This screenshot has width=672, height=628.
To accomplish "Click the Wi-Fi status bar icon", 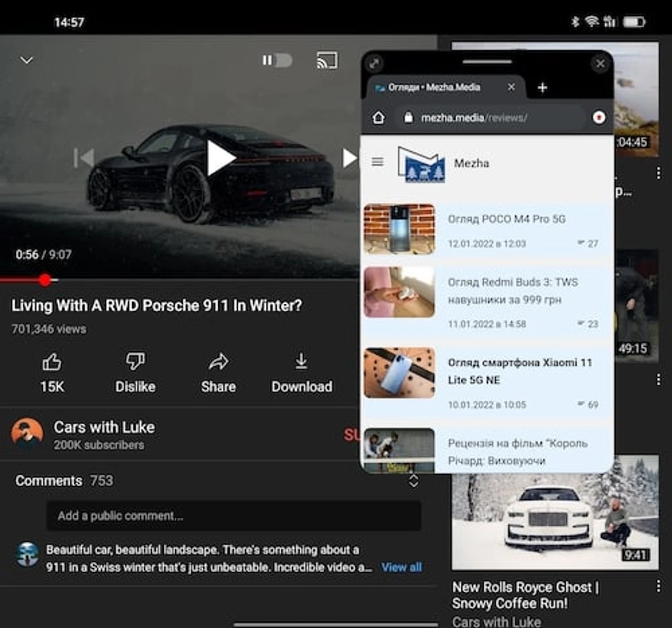I will [x=591, y=22].
